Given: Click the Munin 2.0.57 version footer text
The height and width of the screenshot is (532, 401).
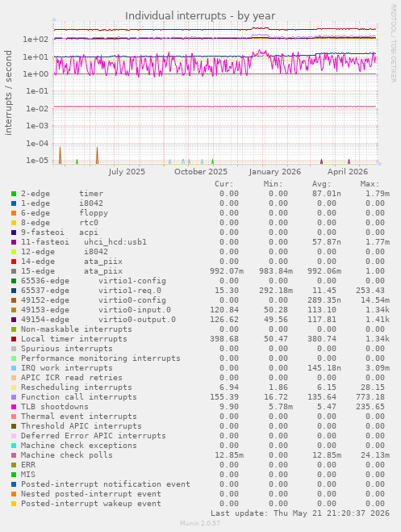Looking at the screenshot, I should [200, 523].
